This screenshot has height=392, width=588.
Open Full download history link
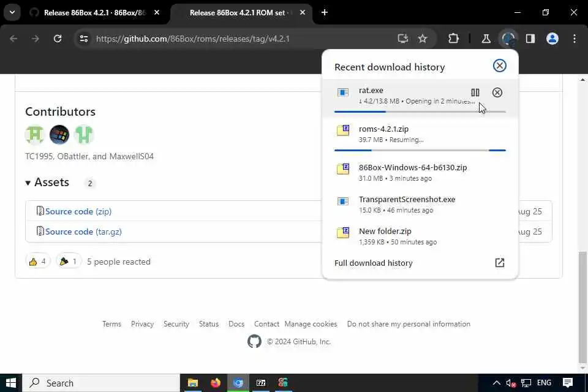[374, 263]
